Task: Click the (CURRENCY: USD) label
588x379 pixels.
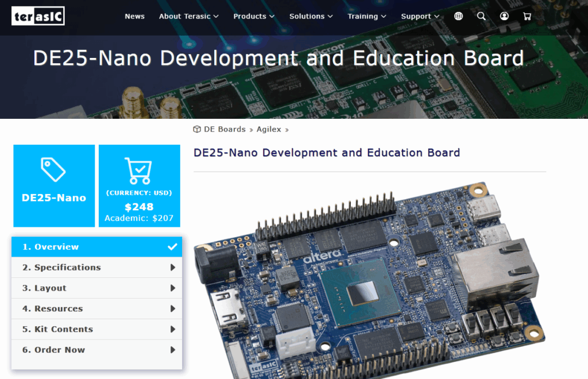Action: tap(139, 193)
